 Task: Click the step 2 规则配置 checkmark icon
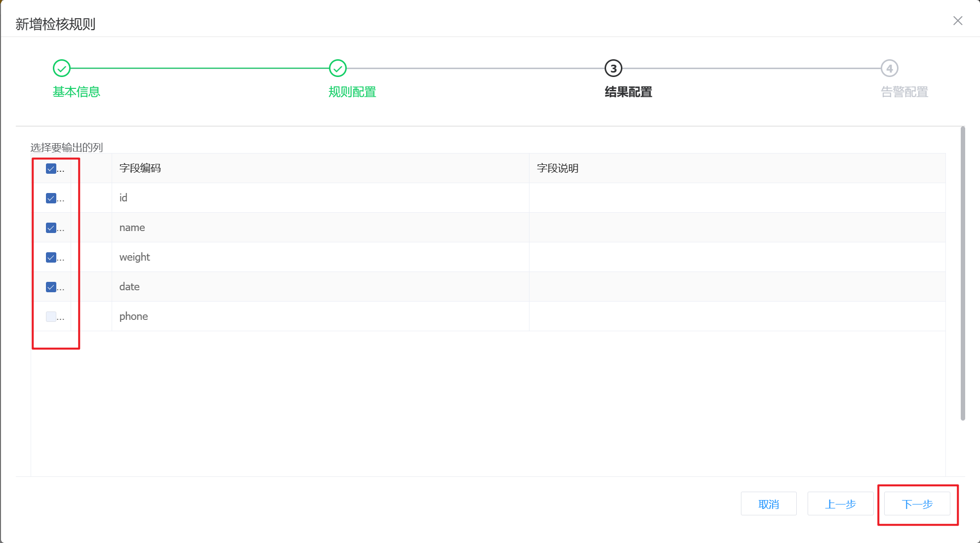[x=338, y=69]
